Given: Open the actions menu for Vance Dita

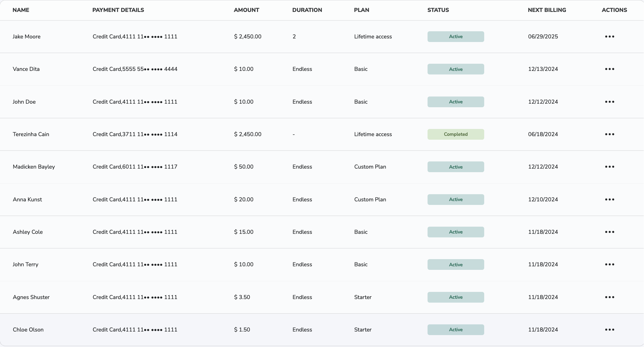Looking at the screenshot, I should click(x=609, y=69).
